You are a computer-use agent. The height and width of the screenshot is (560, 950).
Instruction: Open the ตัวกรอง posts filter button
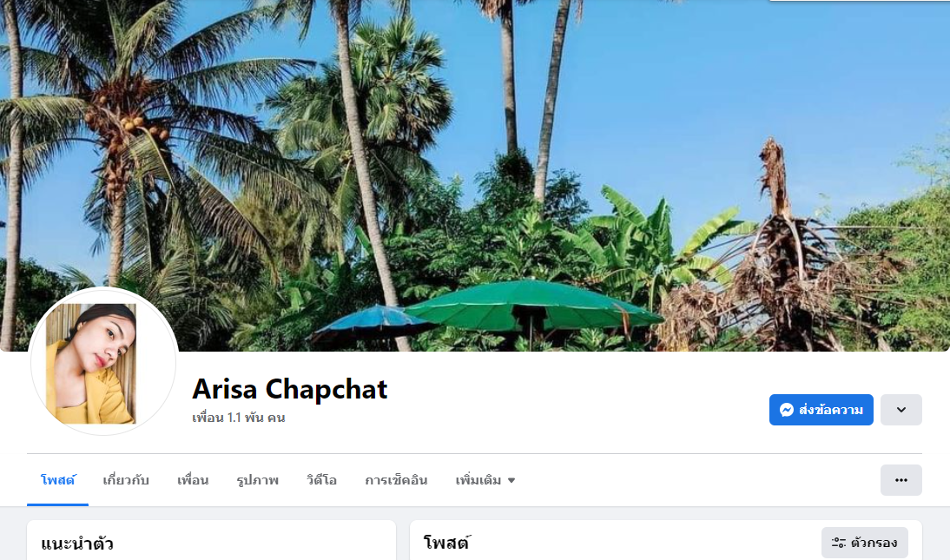[865, 543]
